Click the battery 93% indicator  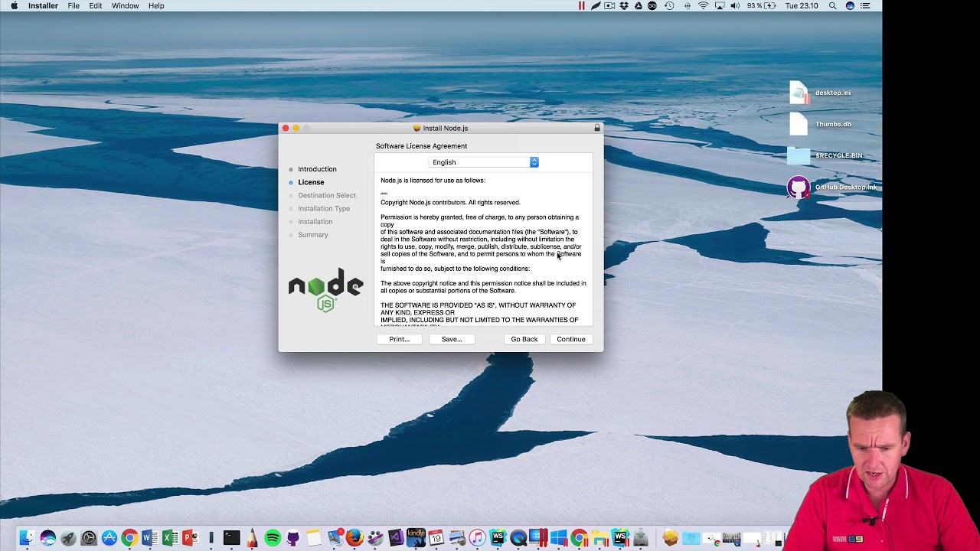click(x=761, y=5)
